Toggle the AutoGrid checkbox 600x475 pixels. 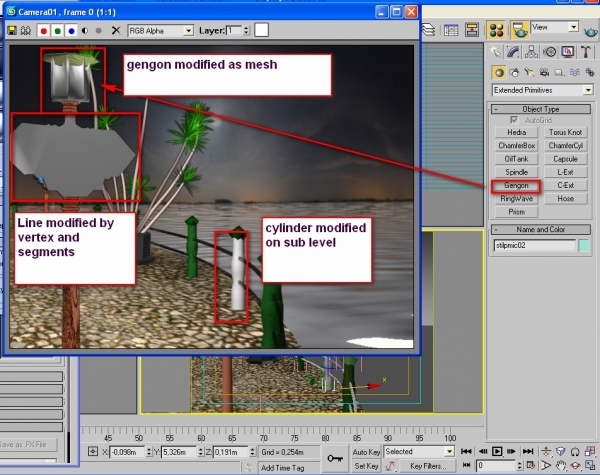(x=514, y=120)
